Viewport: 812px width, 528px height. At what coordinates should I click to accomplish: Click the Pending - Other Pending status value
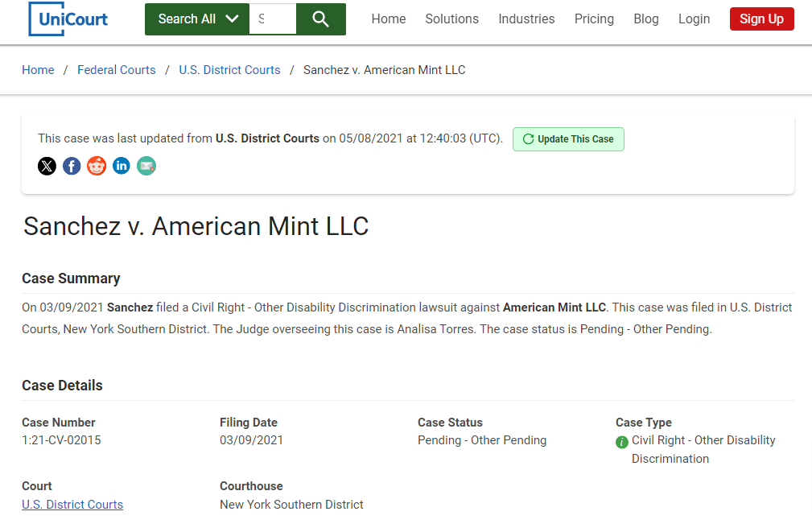(482, 440)
